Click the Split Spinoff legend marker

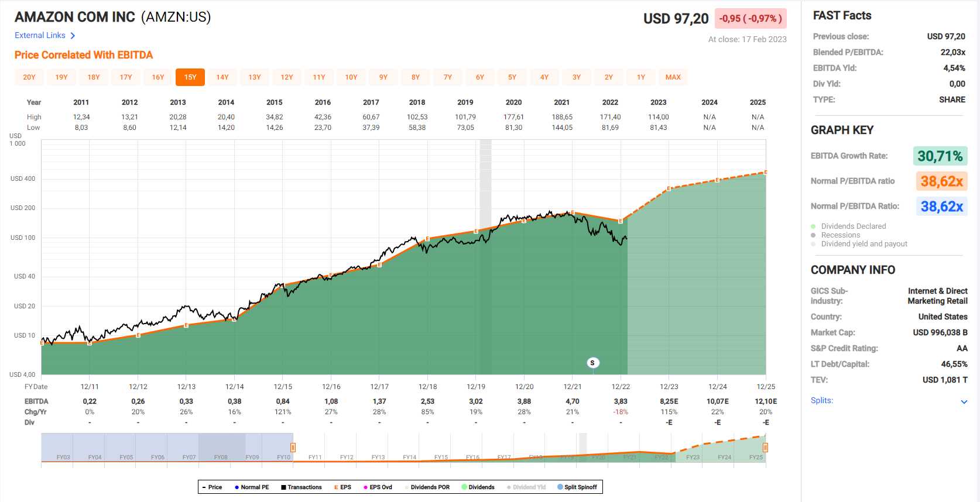560,487
